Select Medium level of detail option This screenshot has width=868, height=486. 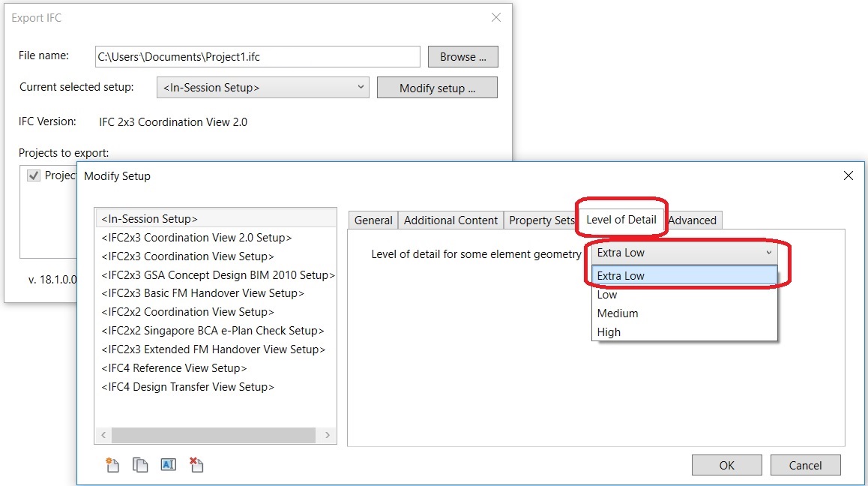click(618, 313)
